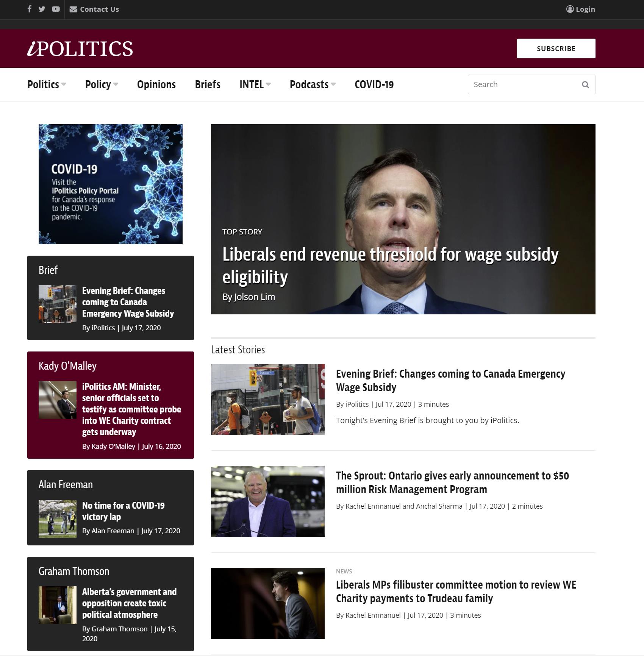The height and width of the screenshot is (656, 644).
Task: Expand the Podcasts dropdown menu
Action: 313,84
